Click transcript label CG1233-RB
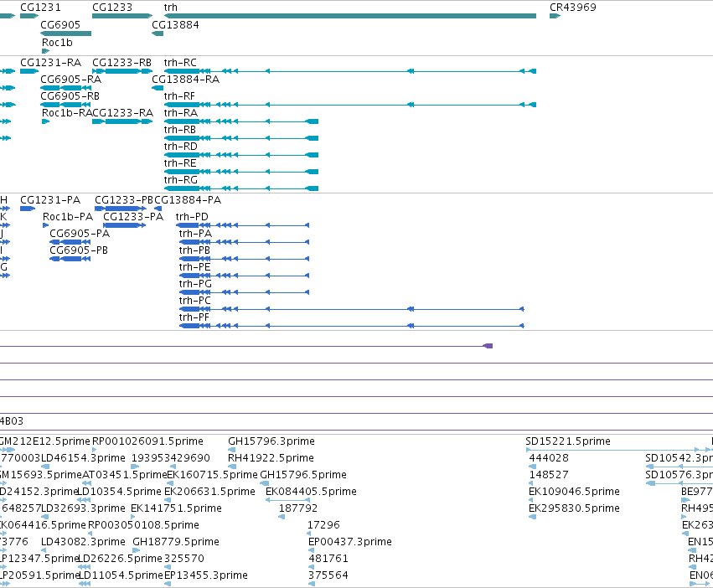Image resolution: width=713 pixels, height=588 pixels. click(121, 63)
